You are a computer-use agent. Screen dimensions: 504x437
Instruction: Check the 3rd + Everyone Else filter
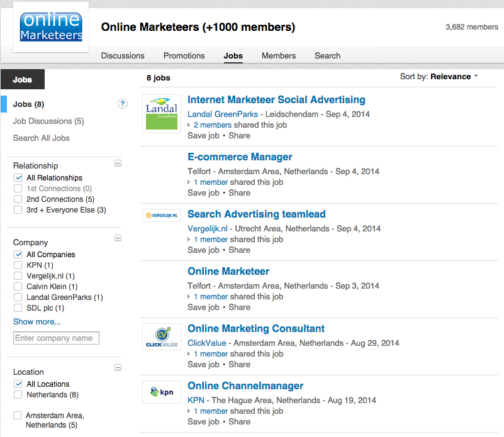click(18, 210)
